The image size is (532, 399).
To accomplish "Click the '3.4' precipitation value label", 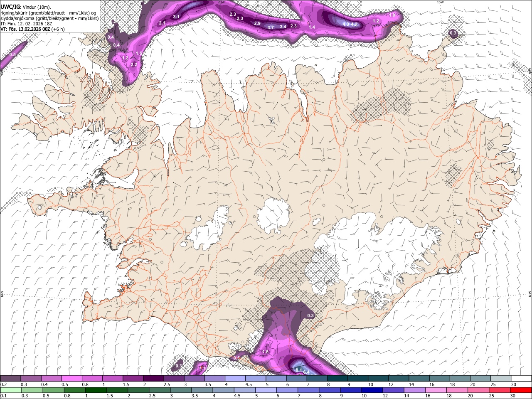I will pos(283,27).
